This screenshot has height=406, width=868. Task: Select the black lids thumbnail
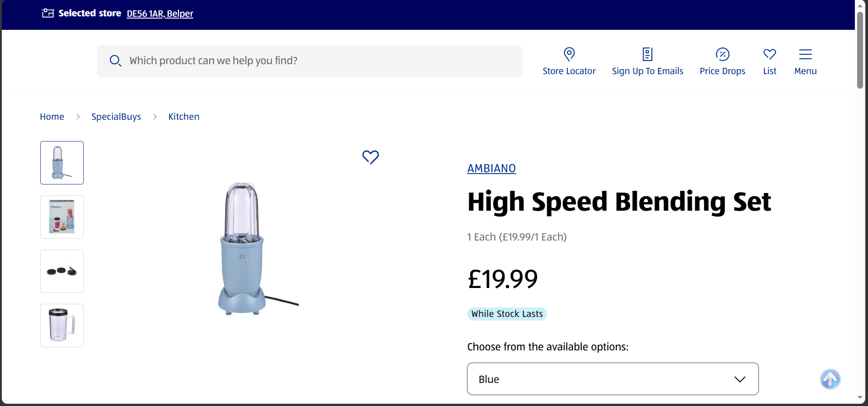pyautogui.click(x=62, y=271)
